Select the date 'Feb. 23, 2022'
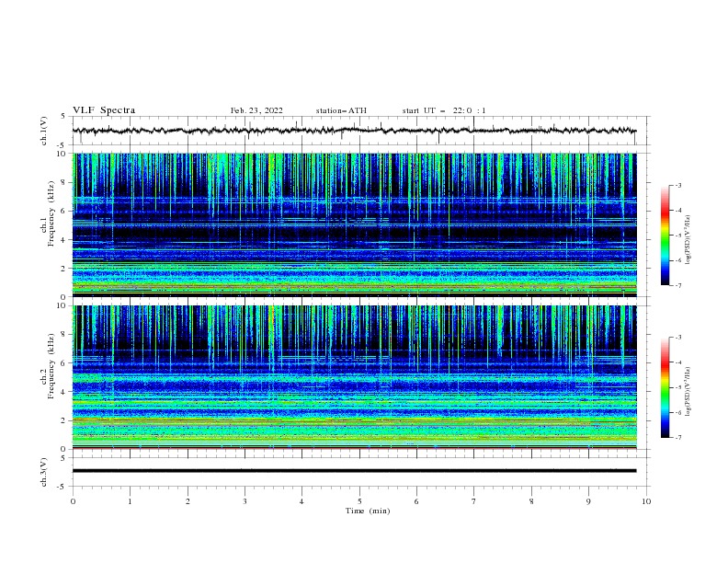The height and width of the screenshot is (563, 728). (x=256, y=110)
